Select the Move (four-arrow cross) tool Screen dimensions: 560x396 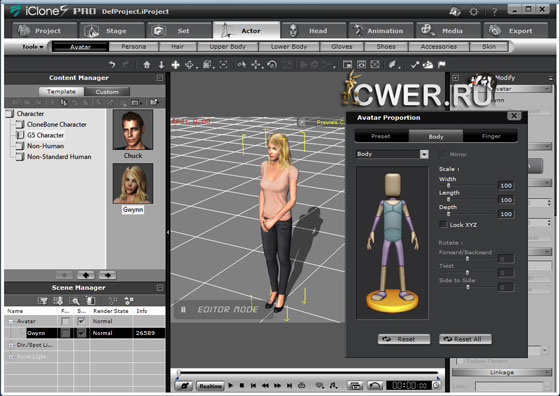click(175, 65)
